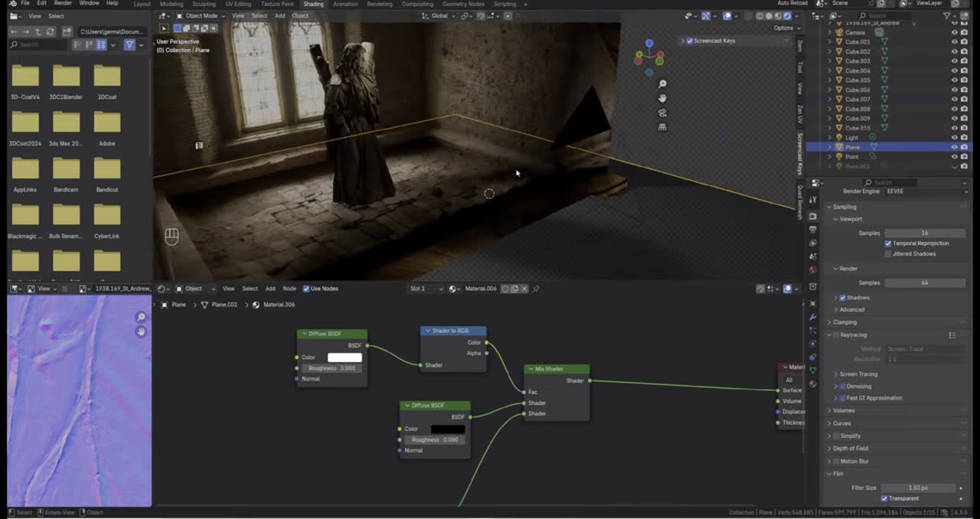
Task: Disable Light in renders via camera icon
Action: pyautogui.click(x=964, y=138)
